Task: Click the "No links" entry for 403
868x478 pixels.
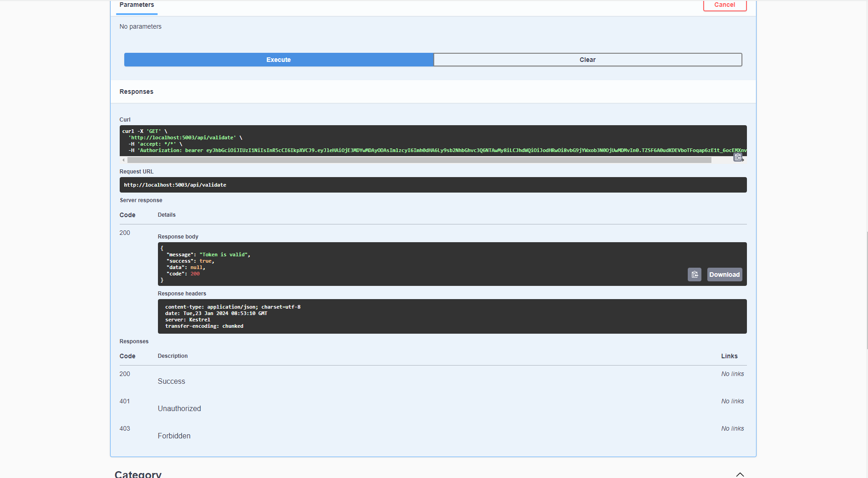Action: pyautogui.click(x=732, y=428)
